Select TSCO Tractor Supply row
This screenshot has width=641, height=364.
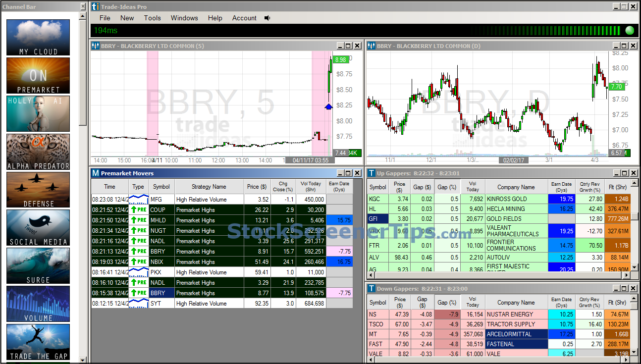click(499, 324)
